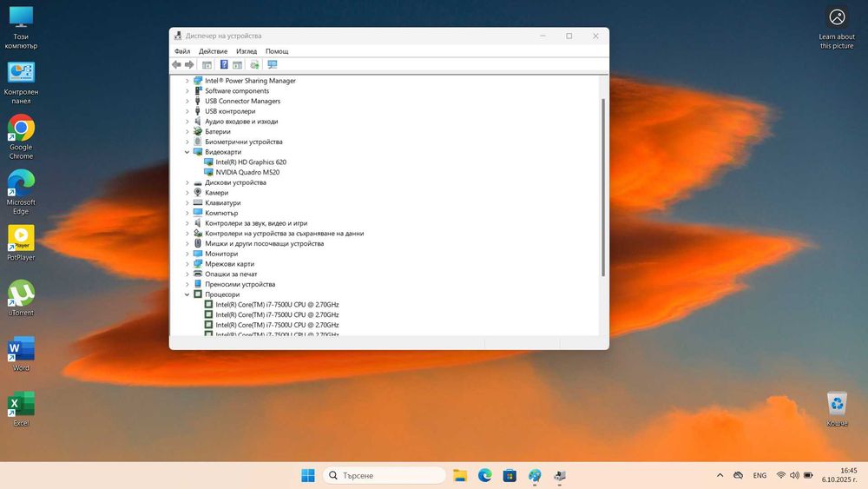868x489 pixels.
Task: Collapse the Видеокарти category
Action: tap(187, 152)
